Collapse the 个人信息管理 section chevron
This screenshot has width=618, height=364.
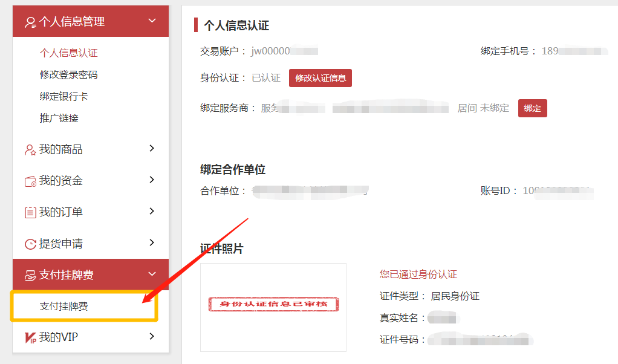coord(152,21)
